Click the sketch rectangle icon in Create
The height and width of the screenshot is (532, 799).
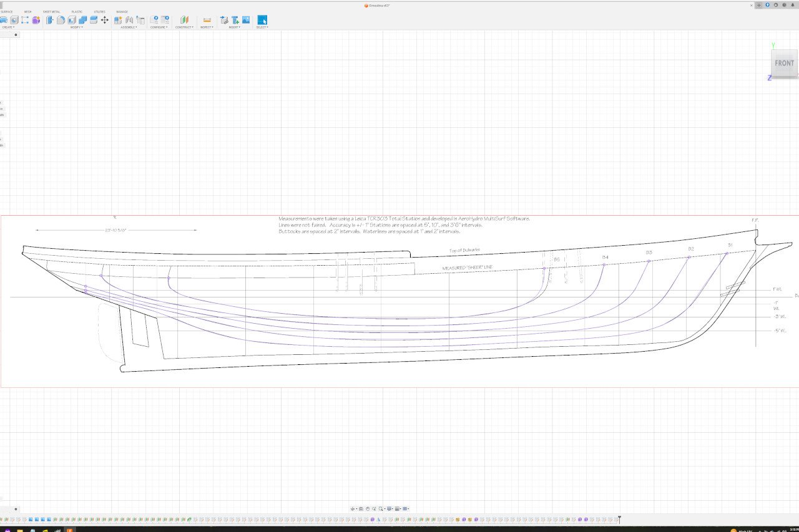pyautogui.click(x=25, y=20)
